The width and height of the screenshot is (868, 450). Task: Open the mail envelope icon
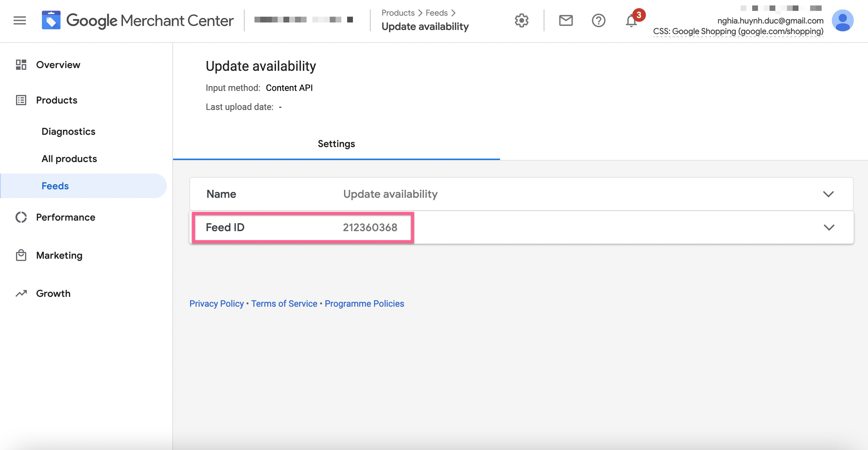point(566,21)
